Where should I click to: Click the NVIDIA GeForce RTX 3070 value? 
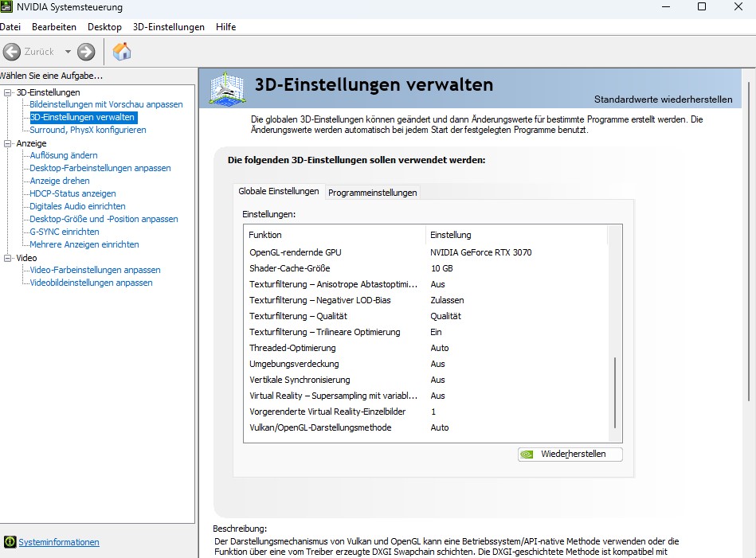click(x=480, y=252)
